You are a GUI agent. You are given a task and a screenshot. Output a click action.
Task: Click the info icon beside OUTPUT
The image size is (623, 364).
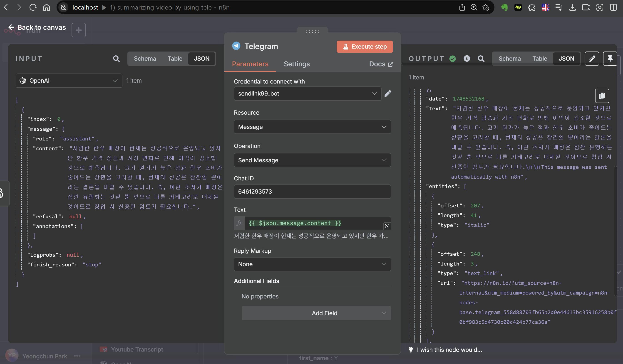[467, 59]
